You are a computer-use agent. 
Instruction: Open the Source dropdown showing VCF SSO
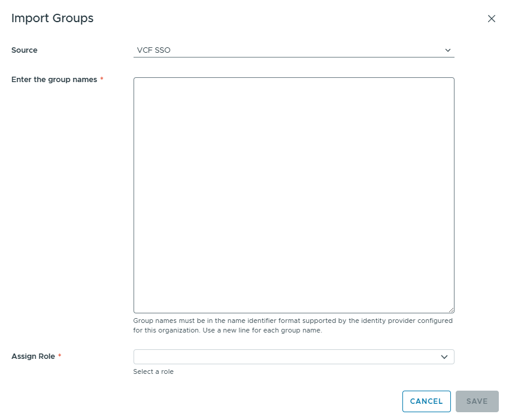click(x=294, y=50)
